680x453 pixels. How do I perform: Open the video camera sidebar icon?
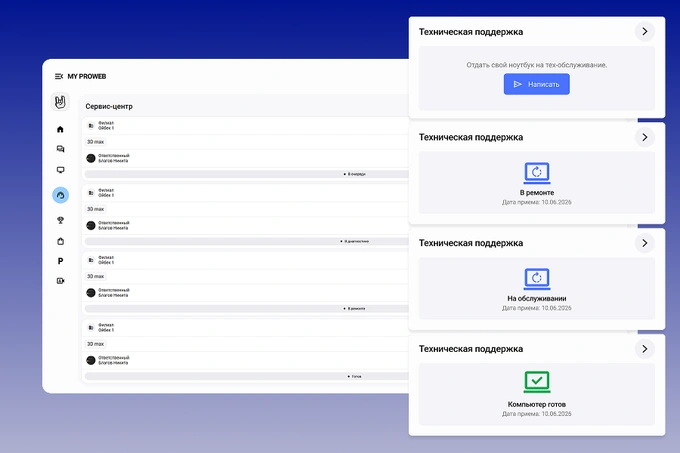[x=60, y=281]
